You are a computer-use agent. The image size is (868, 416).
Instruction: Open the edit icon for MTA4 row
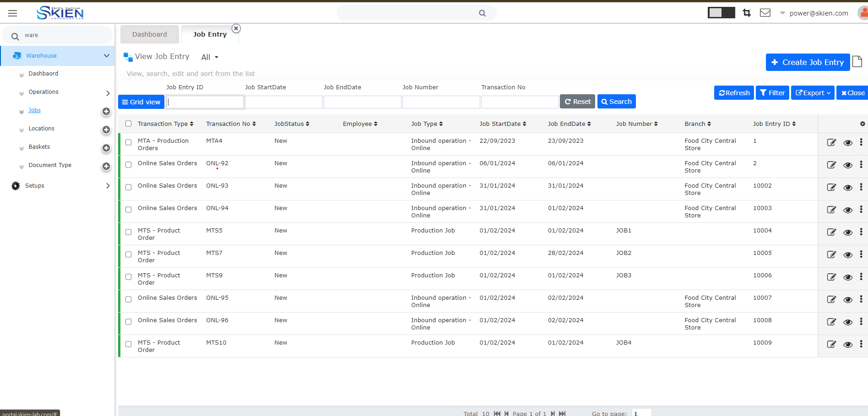click(831, 142)
